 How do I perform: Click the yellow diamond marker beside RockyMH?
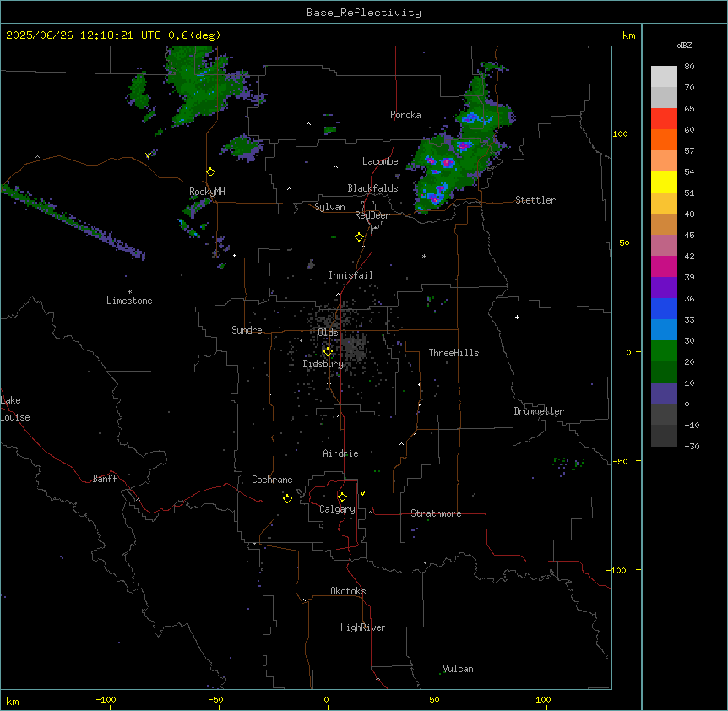click(211, 172)
